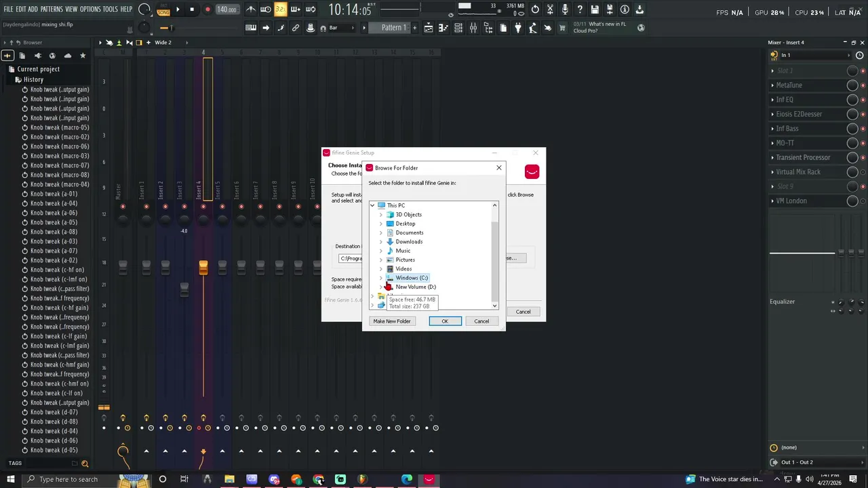
Task: Click the plugin plug icon in the toolbar
Action: coord(518,28)
